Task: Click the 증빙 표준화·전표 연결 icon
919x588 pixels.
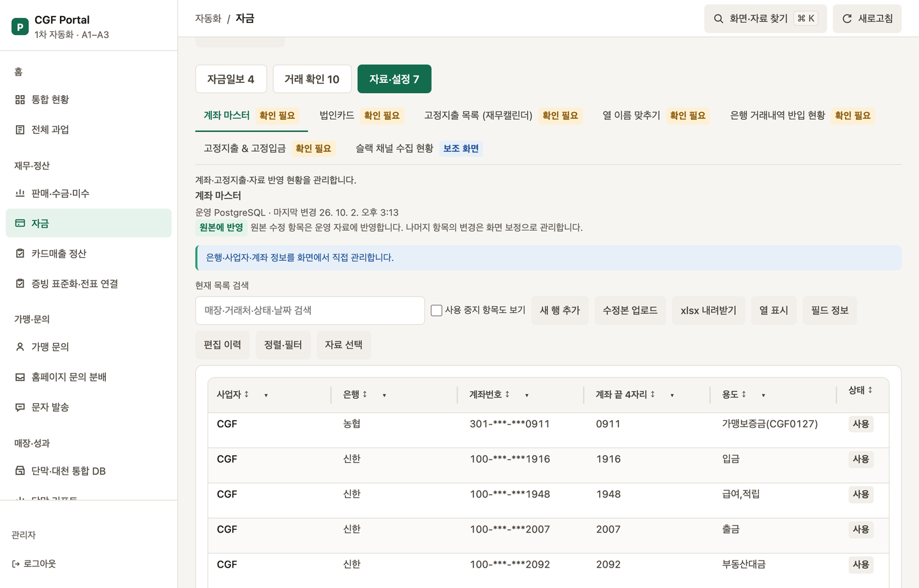Action: pyautogui.click(x=20, y=283)
